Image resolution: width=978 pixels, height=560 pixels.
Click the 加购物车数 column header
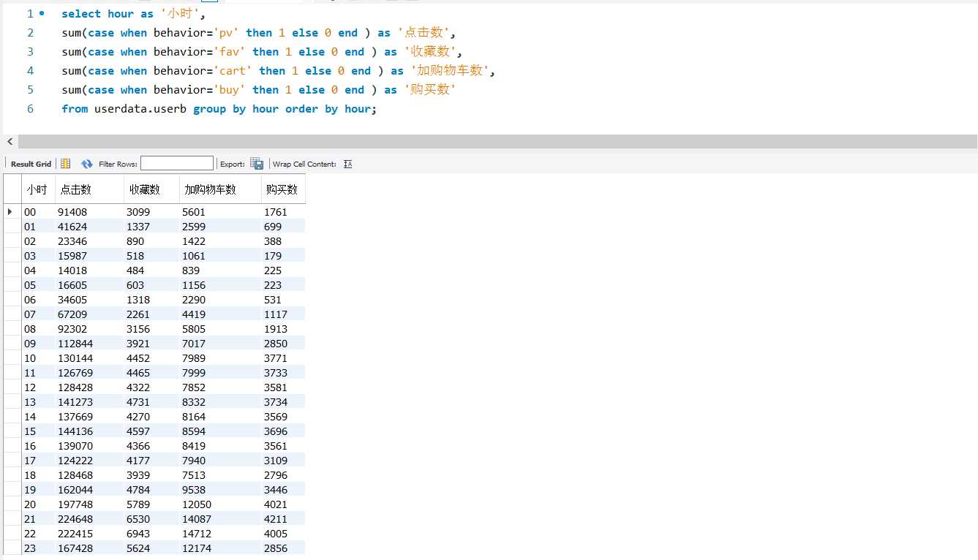tap(220, 189)
